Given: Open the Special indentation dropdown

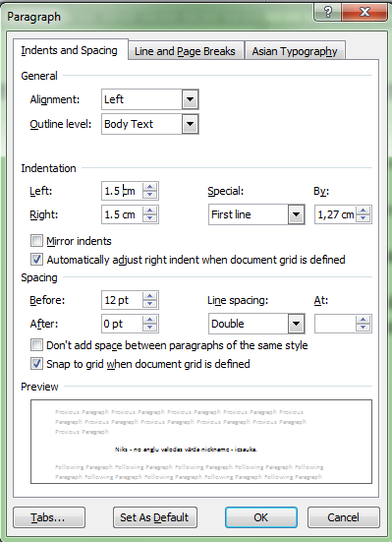Looking at the screenshot, I should pos(296,214).
